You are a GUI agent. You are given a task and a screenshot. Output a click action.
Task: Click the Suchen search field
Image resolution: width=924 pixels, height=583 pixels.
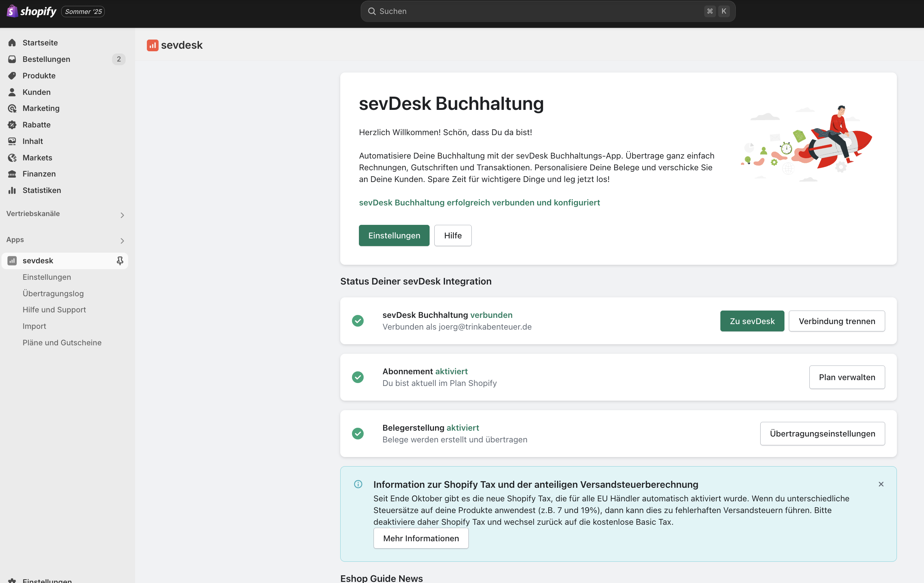coord(537,11)
